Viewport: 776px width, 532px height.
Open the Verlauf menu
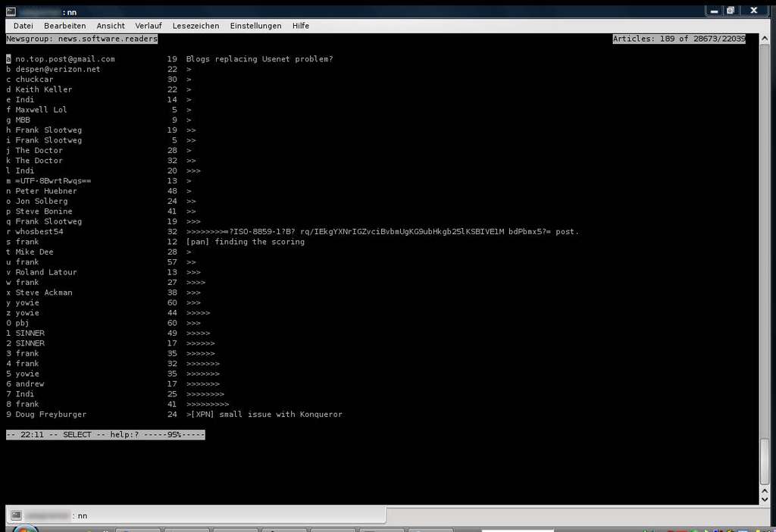149,26
